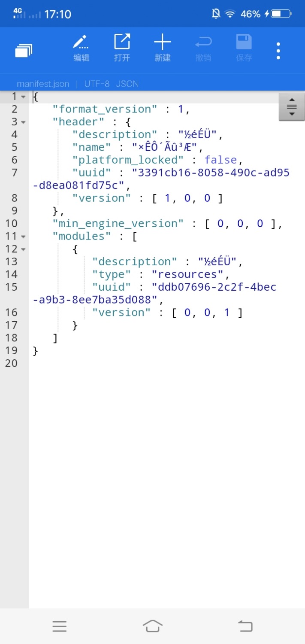Tap the battery indicator in status bar
Screen dimensions: 305x644
click(281, 14)
